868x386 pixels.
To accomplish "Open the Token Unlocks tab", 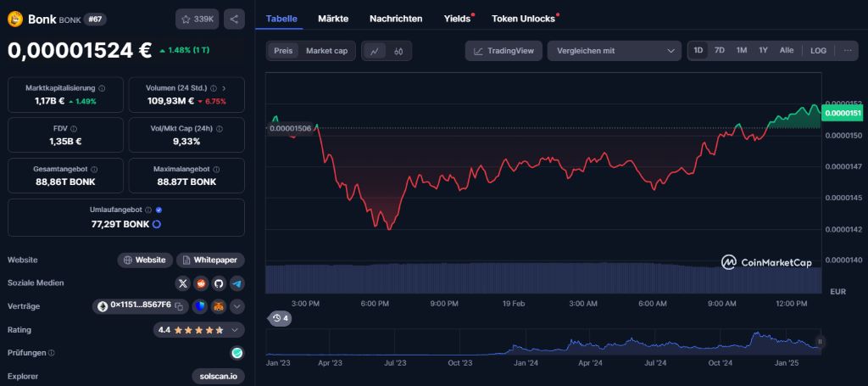I will [524, 19].
